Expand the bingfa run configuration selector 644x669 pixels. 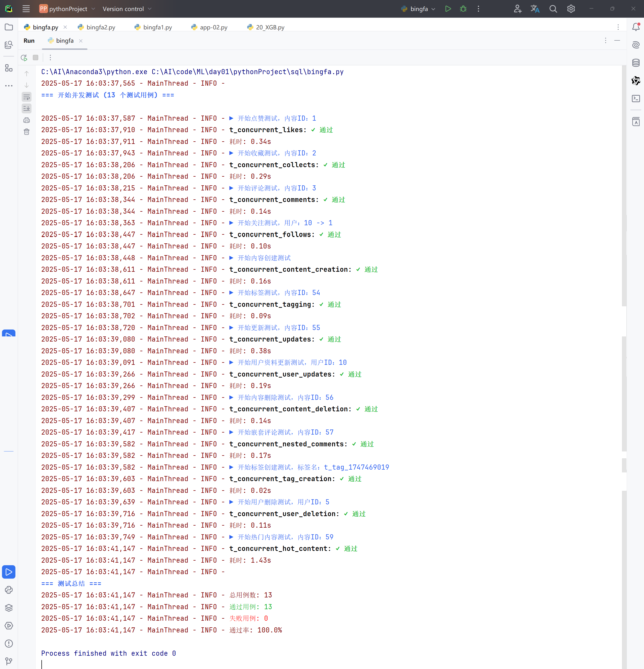(x=419, y=9)
